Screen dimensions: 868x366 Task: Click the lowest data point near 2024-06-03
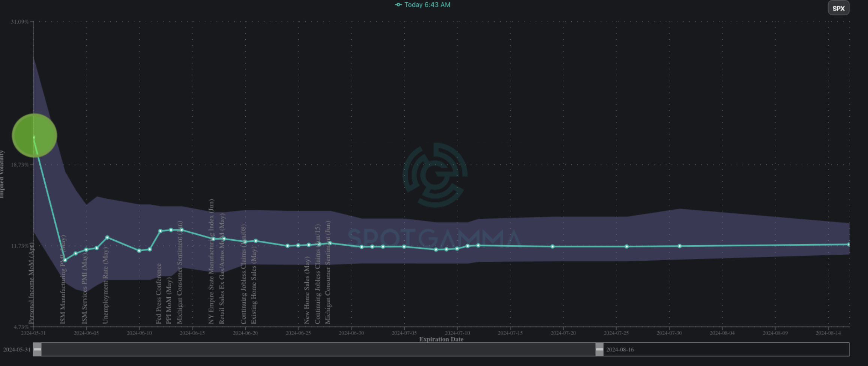click(65, 260)
